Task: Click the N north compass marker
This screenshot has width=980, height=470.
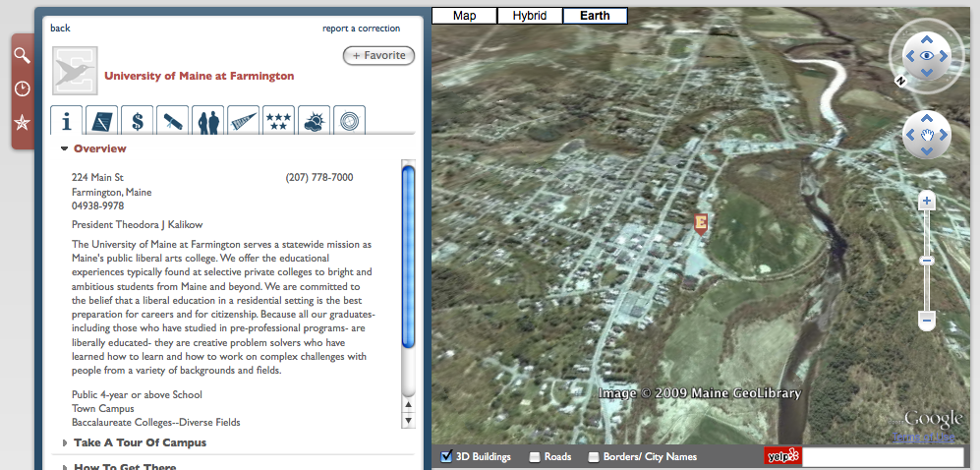Action: point(900,82)
